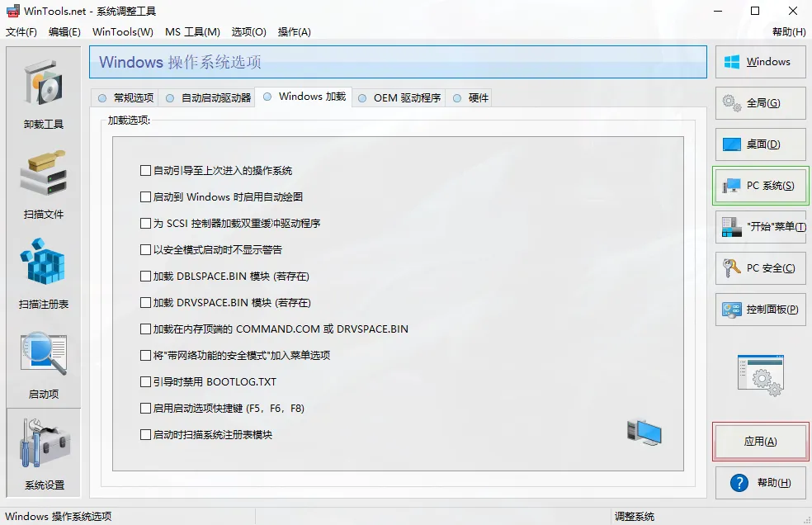Viewport: 812px width, 525px height.
Task: Open the MS 工具(M) menu
Action: click(x=192, y=32)
